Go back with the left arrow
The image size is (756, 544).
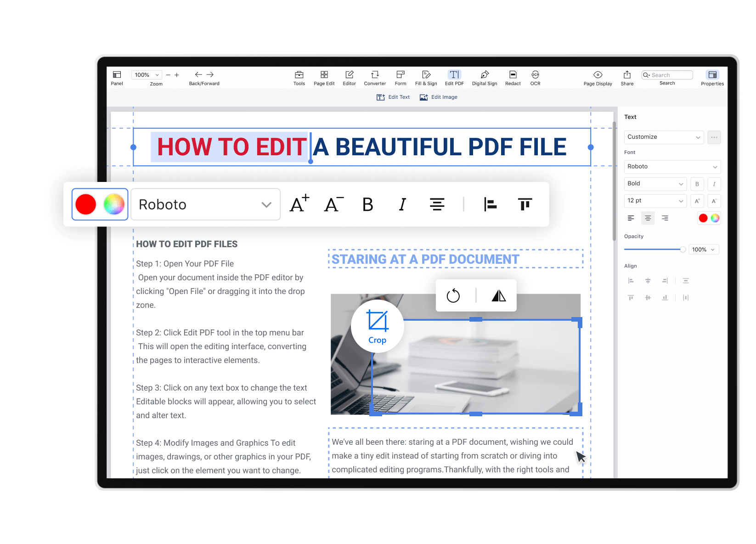tap(198, 74)
